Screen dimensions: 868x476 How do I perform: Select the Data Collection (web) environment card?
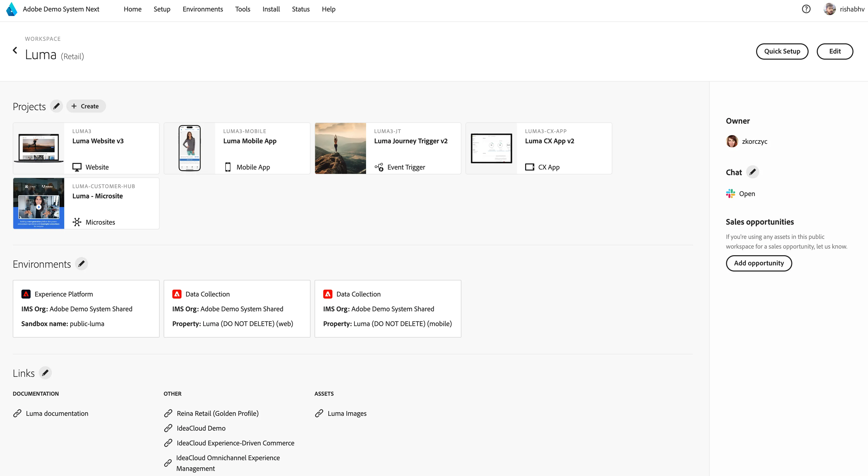coord(237,308)
